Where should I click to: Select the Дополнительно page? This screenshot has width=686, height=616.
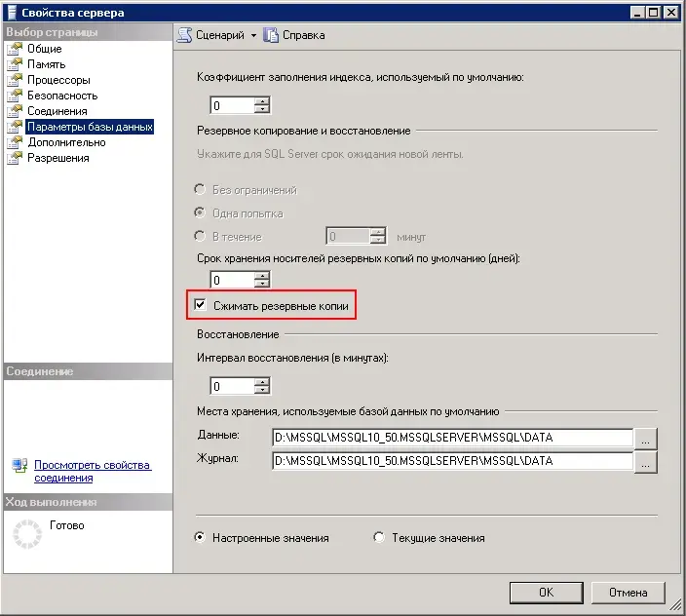[x=66, y=142]
